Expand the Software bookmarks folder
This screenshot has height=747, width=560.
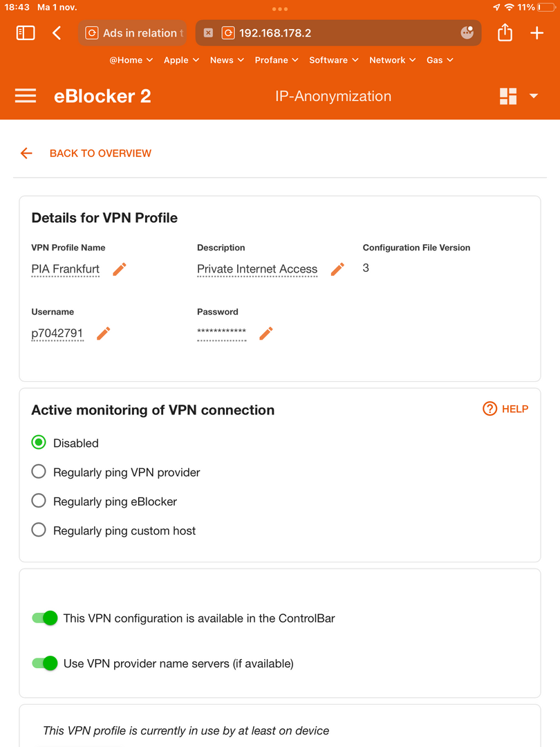coord(333,60)
